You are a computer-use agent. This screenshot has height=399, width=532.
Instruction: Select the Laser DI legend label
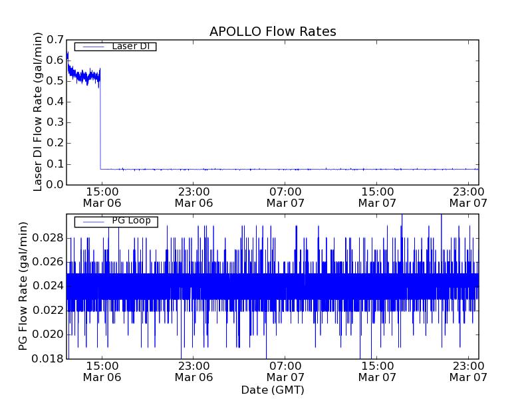(x=130, y=46)
